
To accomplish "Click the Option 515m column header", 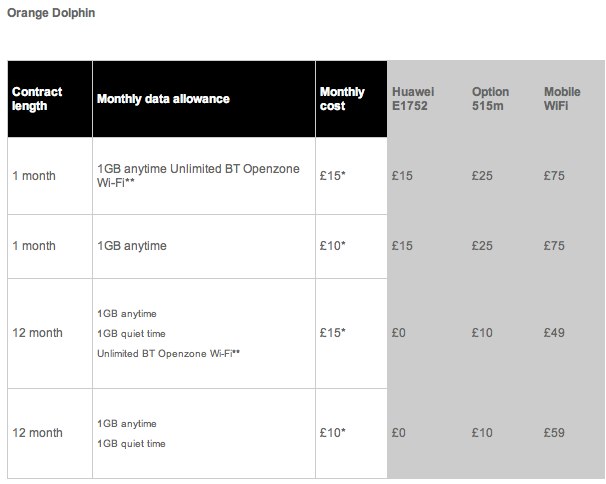I will 490,99.
